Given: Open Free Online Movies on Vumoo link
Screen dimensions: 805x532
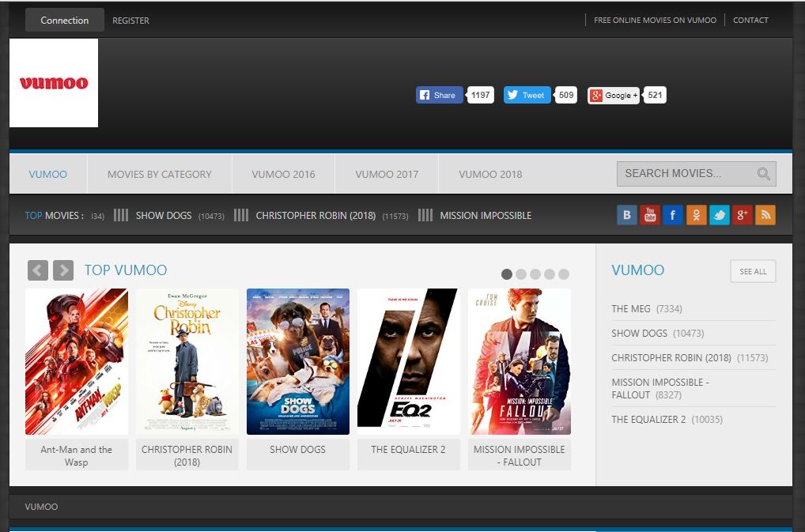Looking at the screenshot, I should (x=655, y=20).
